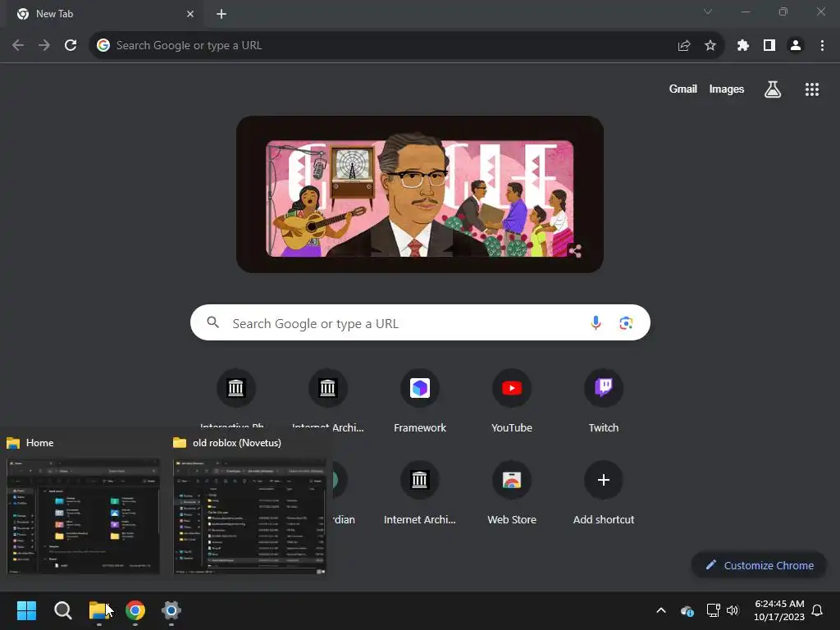This screenshot has width=840, height=630.
Task: Open Gmail link
Action: 683,89
